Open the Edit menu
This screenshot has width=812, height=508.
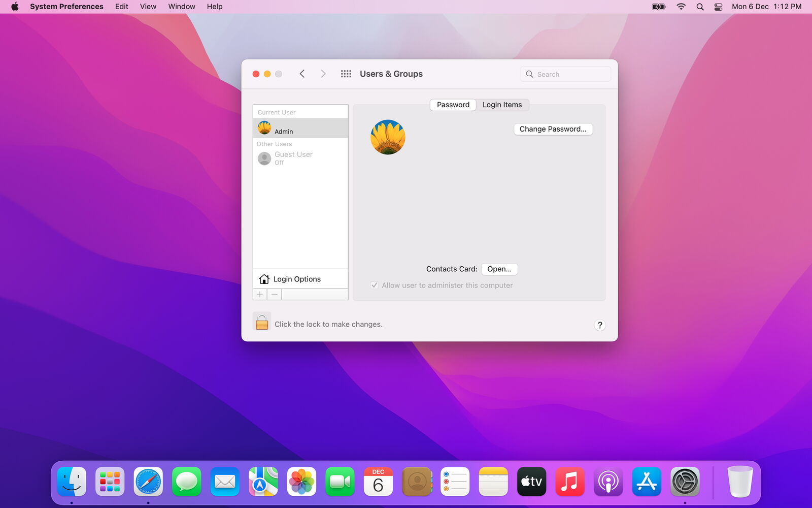(122, 7)
